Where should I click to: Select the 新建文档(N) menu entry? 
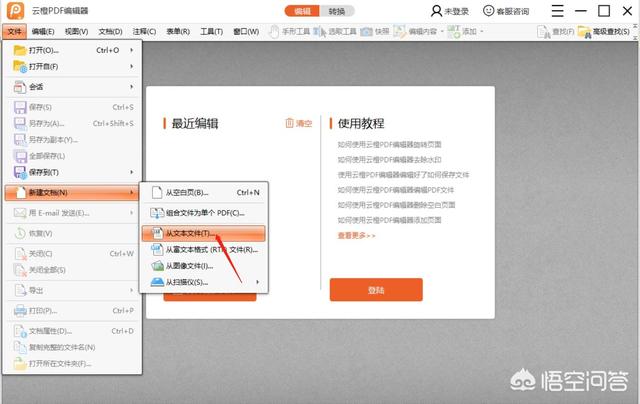[72, 193]
